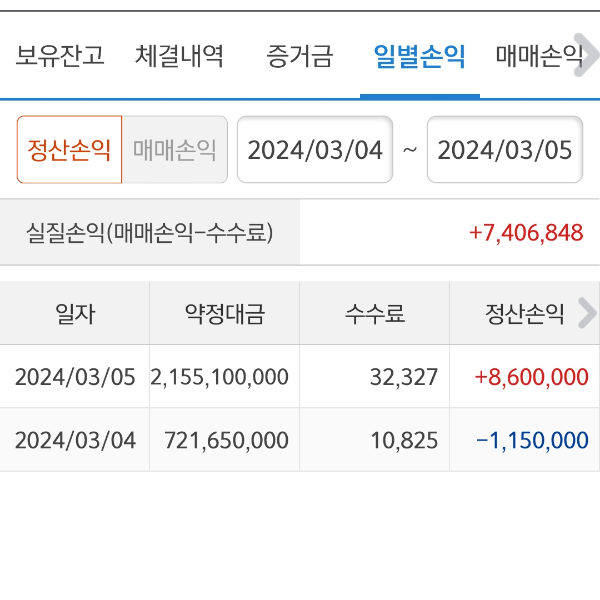Open end date picker 2024/03/05
This screenshot has width=600, height=600.
coord(505,150)
